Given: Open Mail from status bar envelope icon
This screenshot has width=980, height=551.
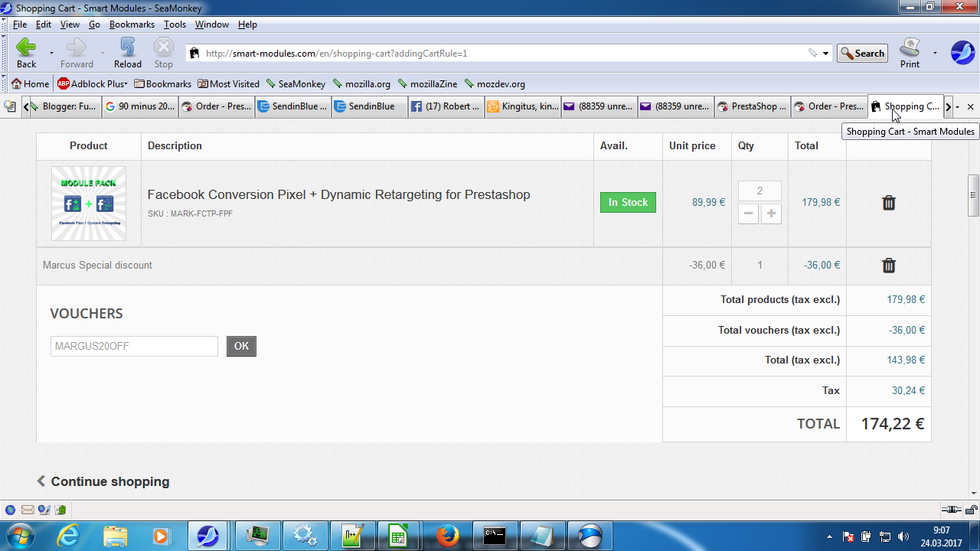Looking at the screenshot, I should pos(28,510).
